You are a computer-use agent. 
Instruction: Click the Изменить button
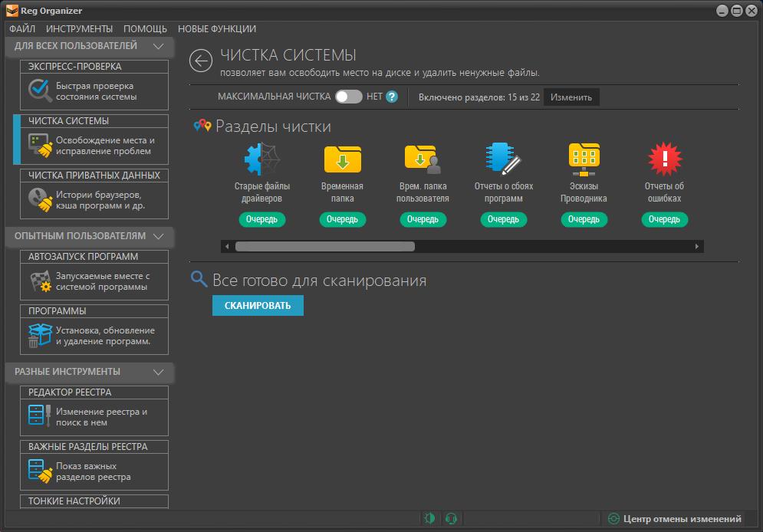click(x=571, y=97)
